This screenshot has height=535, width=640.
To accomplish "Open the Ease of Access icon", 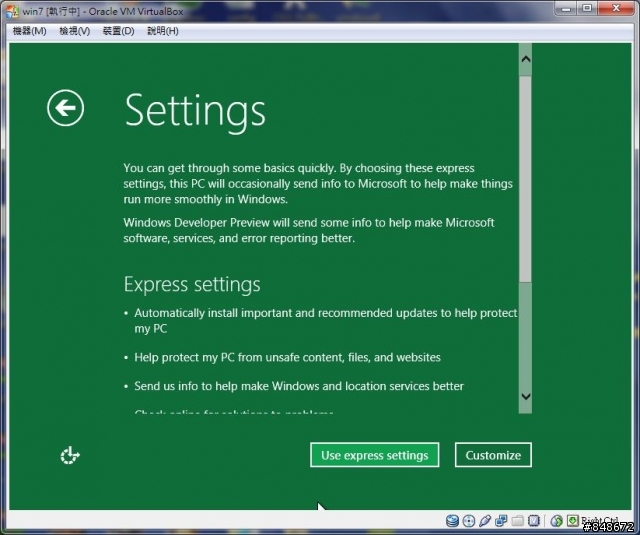I will [70, 455].
